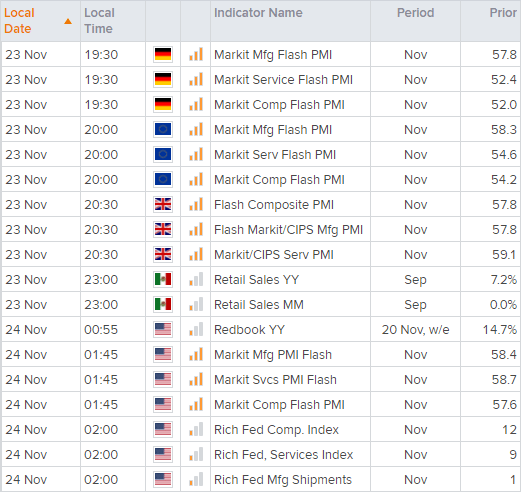
Task: Click importance bars for Markit/CIPS Serv PMI
Action: (x=196, y=254)
